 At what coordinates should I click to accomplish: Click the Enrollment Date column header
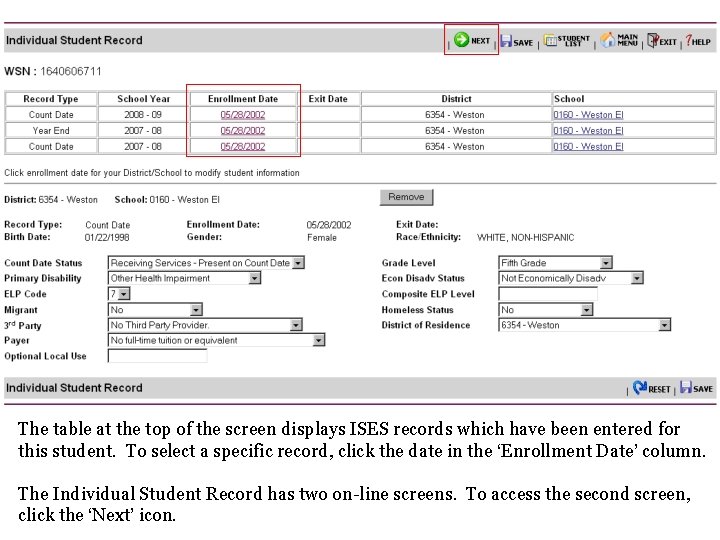243,99
